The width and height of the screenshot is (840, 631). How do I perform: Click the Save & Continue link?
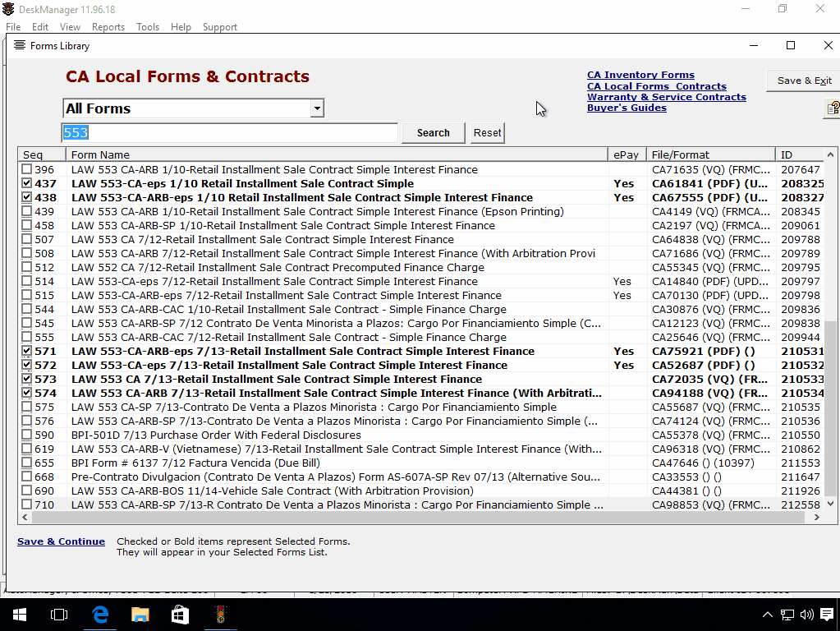61,541
